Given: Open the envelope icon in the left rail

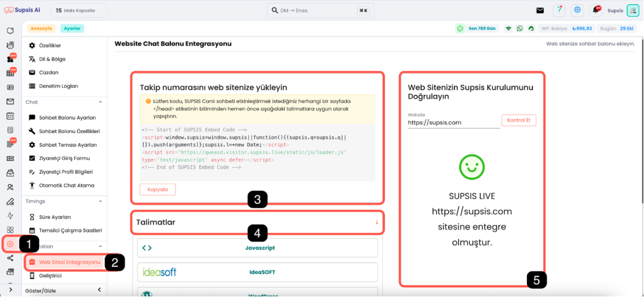Looking at the screenshot, I should click(x=10, y=101).
